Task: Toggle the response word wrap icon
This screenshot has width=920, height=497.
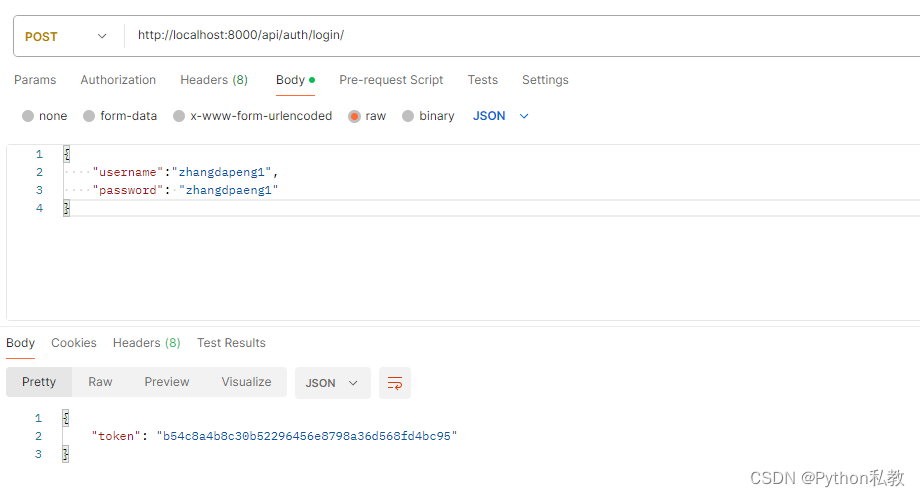Action: [395, 383]
